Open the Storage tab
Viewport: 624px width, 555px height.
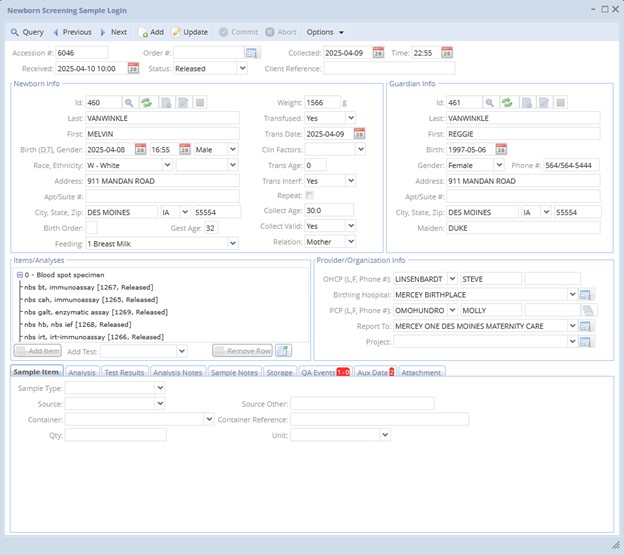coord(279,372)
